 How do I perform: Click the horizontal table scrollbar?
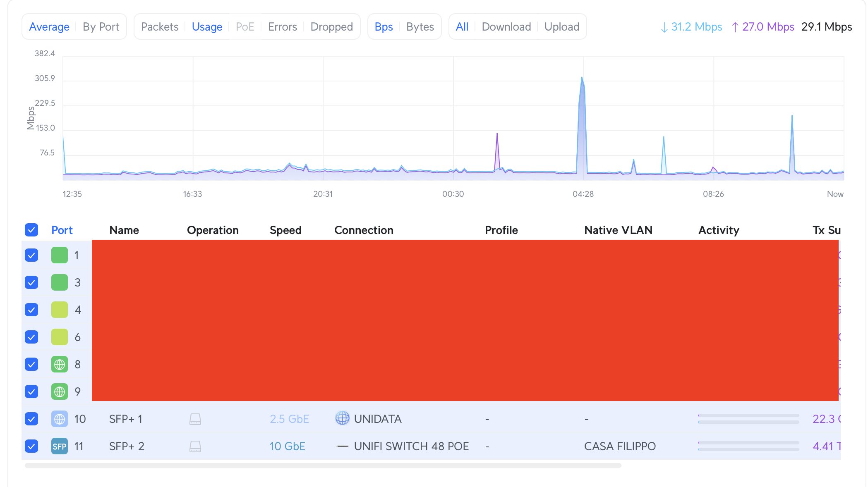pyautogui.click(x=323, y=466)
